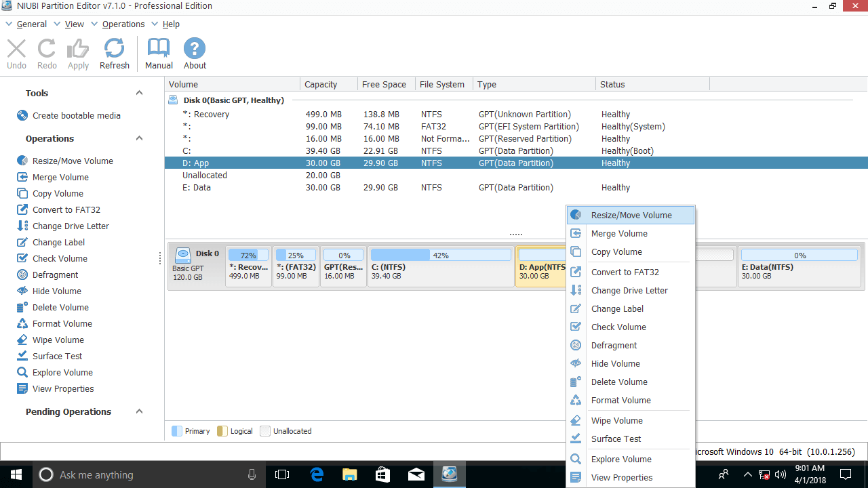Screen dimensions: 868x488
Task: Sort by the File System column header
Action: coord(443,84)
